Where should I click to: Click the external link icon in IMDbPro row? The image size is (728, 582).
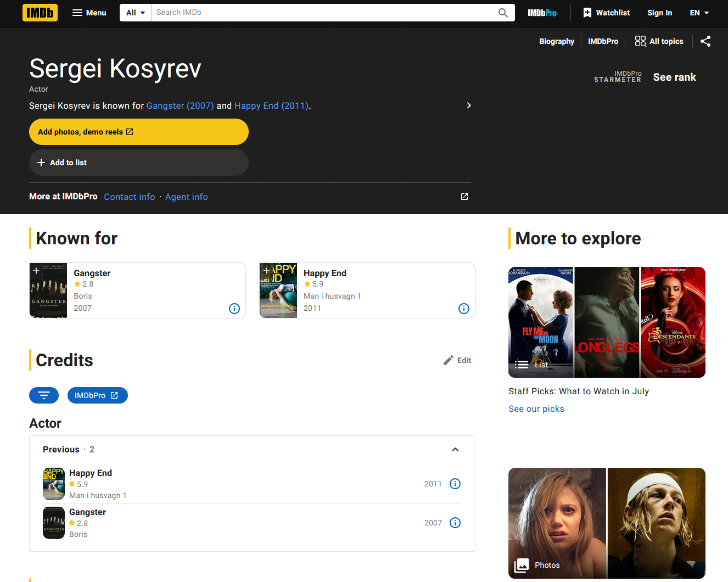click(x=464, y=197)
